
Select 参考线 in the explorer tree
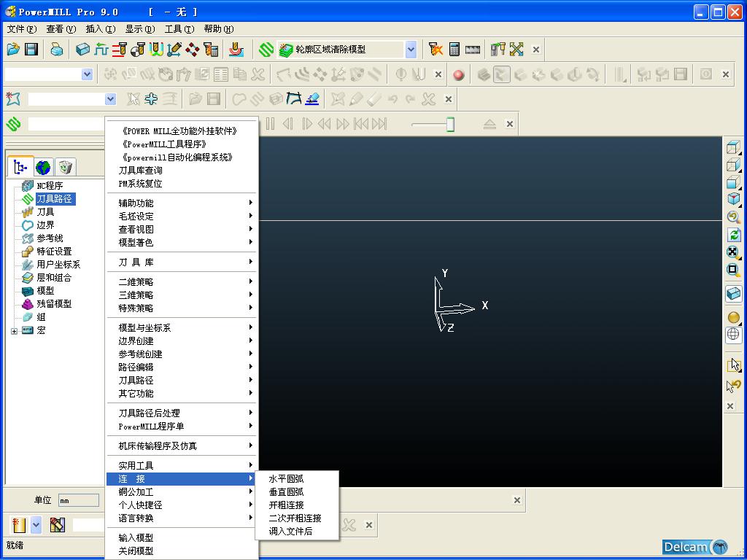pos(50,238)
